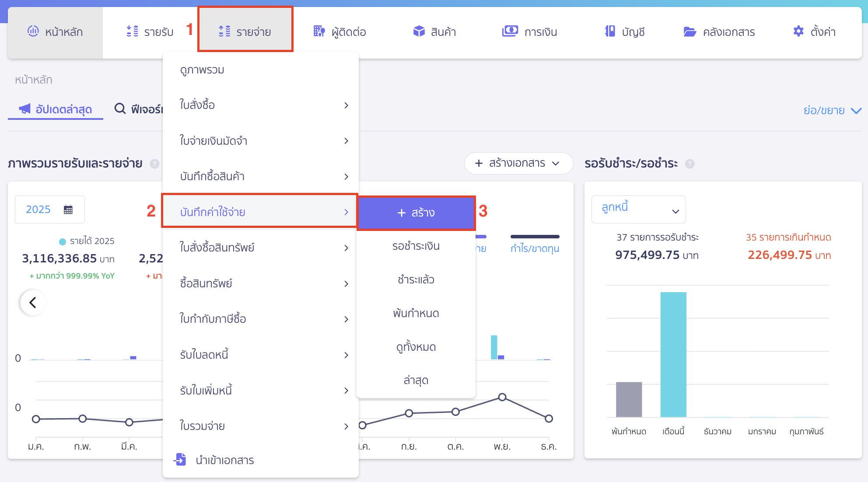Open the calendar picker beside 2025
Screen dimensions: 868x482
tap(68, 209)
